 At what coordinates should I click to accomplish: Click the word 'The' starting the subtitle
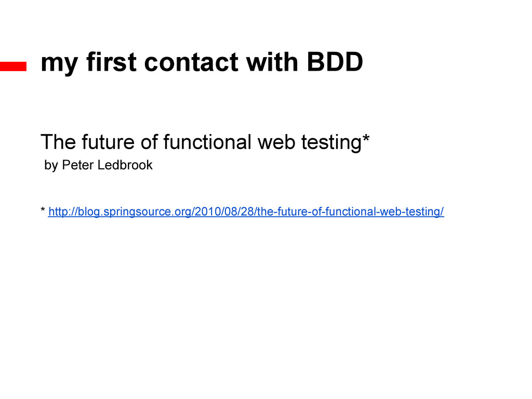coord(58,142)
